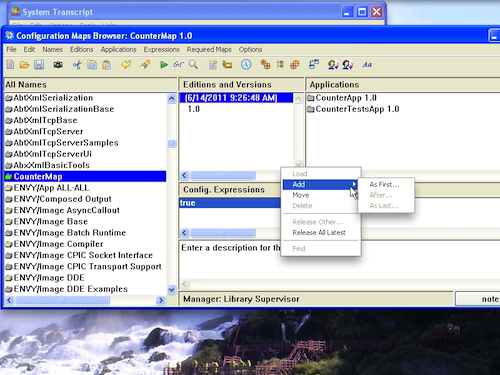
Task: Click the stacked orange boxes icon
Action: point(265,64)
